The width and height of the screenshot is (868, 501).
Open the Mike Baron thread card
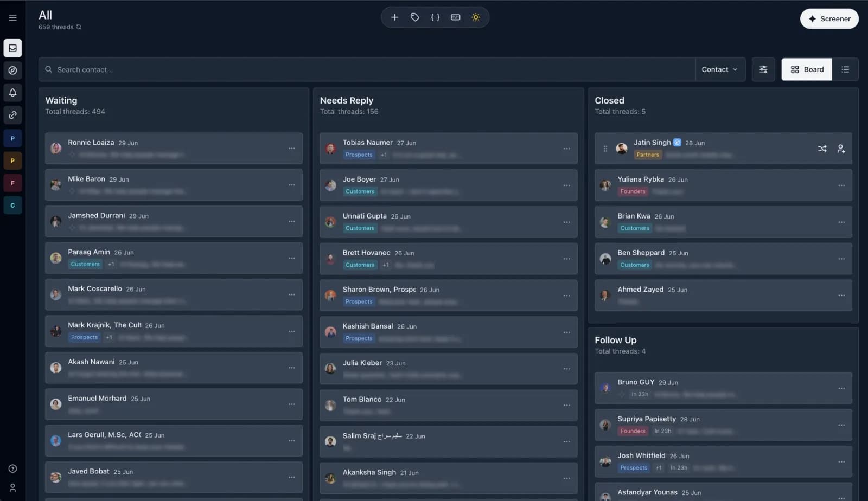click(x=174, y=185)
